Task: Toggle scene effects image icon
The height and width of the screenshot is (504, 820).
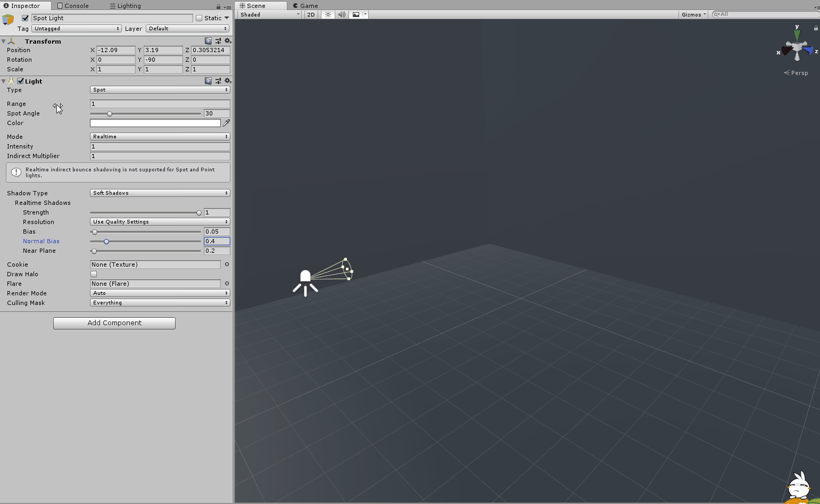Action: click(x=356, y=14)
